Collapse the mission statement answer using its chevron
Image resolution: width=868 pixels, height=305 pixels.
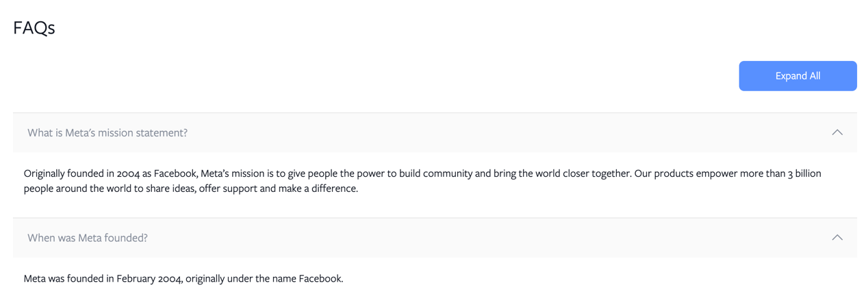837,132
